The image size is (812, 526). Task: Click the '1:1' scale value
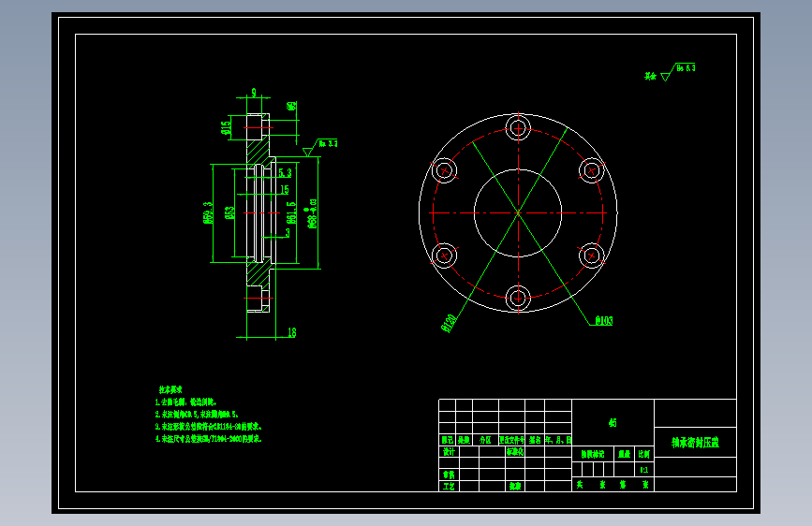point(643,470)
